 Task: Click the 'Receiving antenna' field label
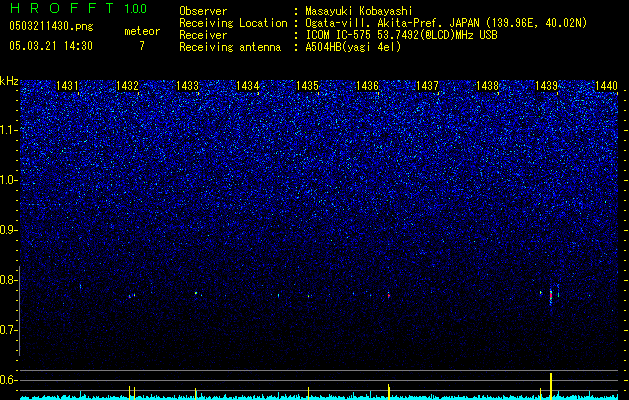click(x=230, y=47)
